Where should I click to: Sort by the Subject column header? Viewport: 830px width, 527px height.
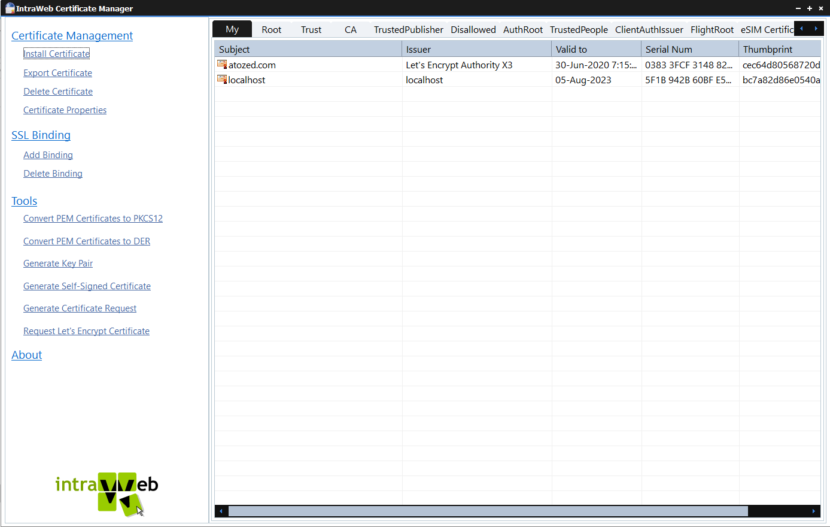point(308,49)
